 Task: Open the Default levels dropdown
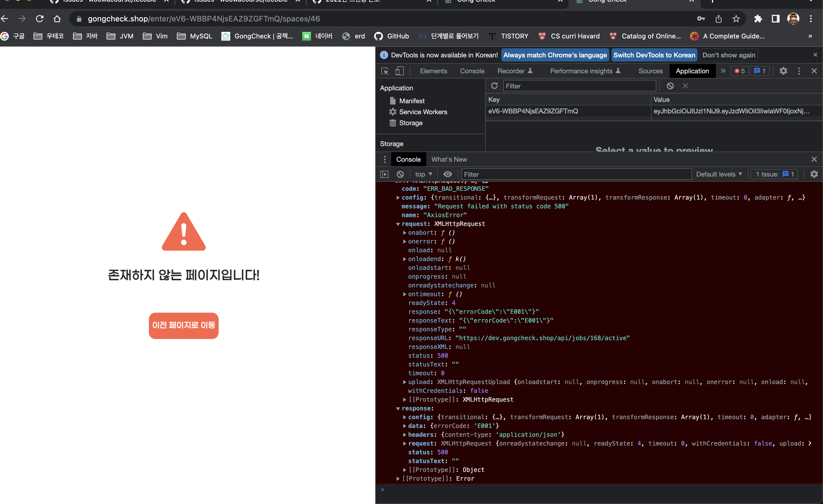[x=719, y=174]
